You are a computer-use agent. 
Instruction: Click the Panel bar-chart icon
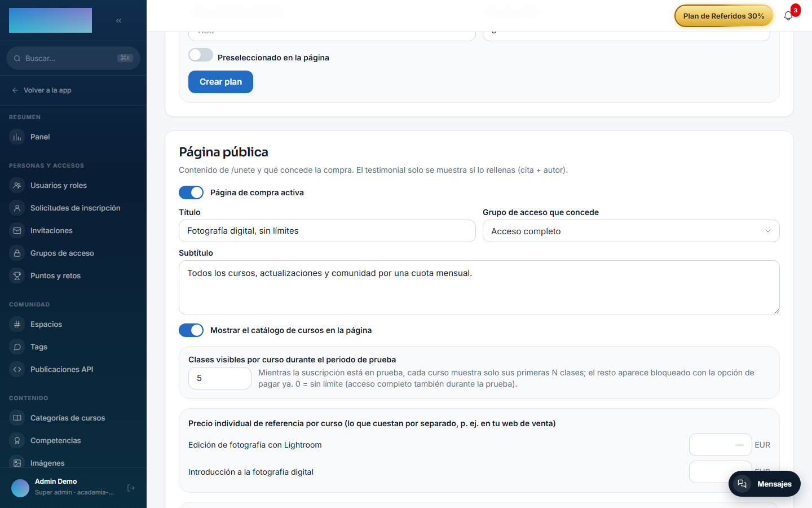17,137
